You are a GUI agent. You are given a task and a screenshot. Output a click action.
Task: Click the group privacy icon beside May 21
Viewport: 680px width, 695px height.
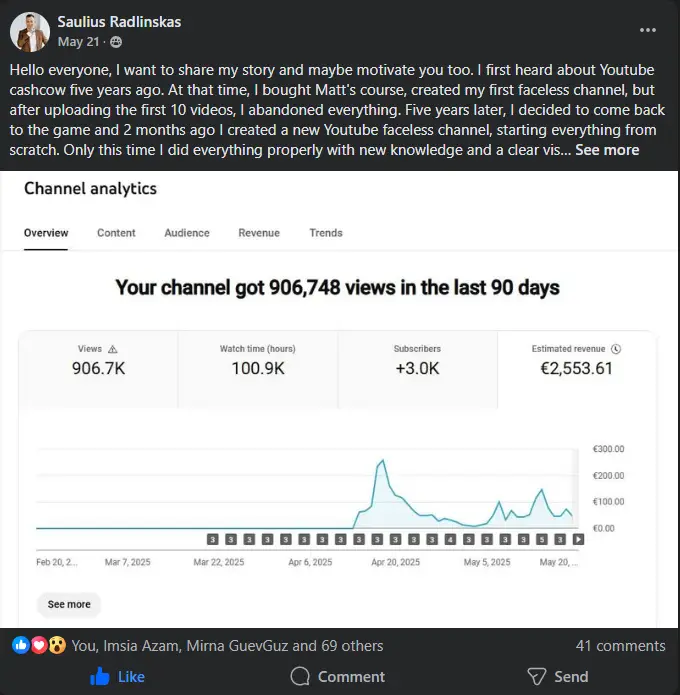click(x=116, y=42)
